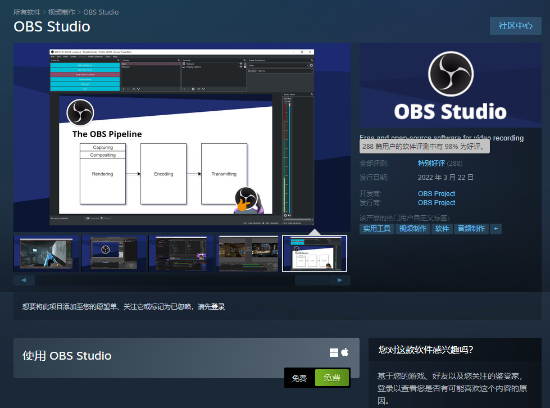Expand more tags with plus button
Screen dimensions: 550x408
(x=496, y=229)
